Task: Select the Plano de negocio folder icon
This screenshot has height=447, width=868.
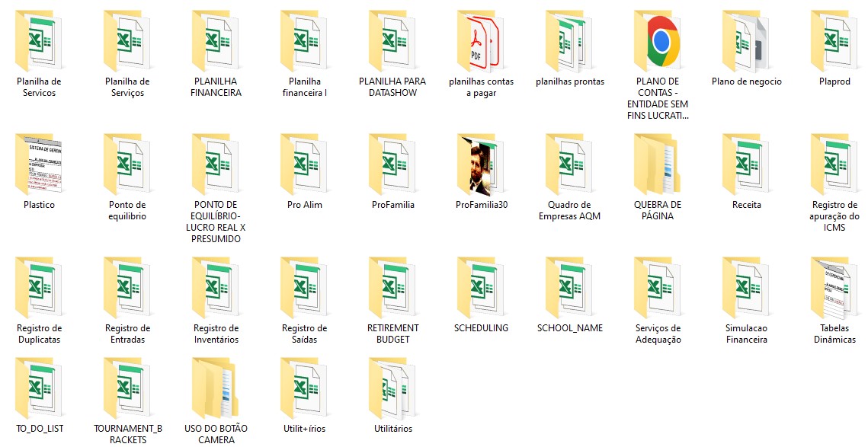Action: pos(746,40)
